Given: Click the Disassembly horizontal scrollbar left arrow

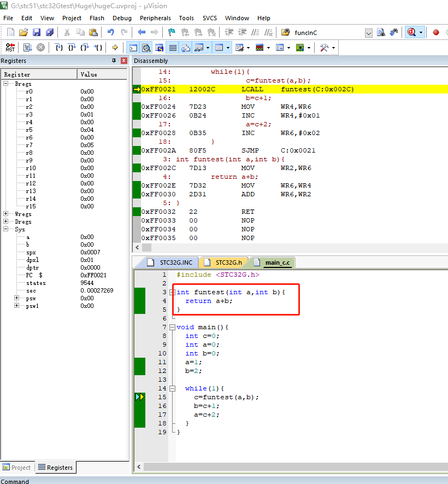Looking at the screenshot, I should pyautogui.click(x=138, y=247).
